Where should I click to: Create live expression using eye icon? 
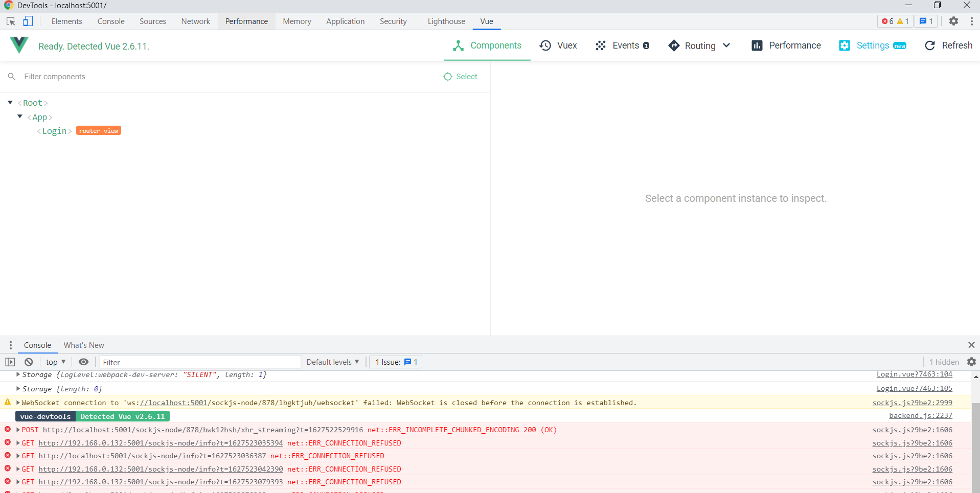[x=83, y=362]
